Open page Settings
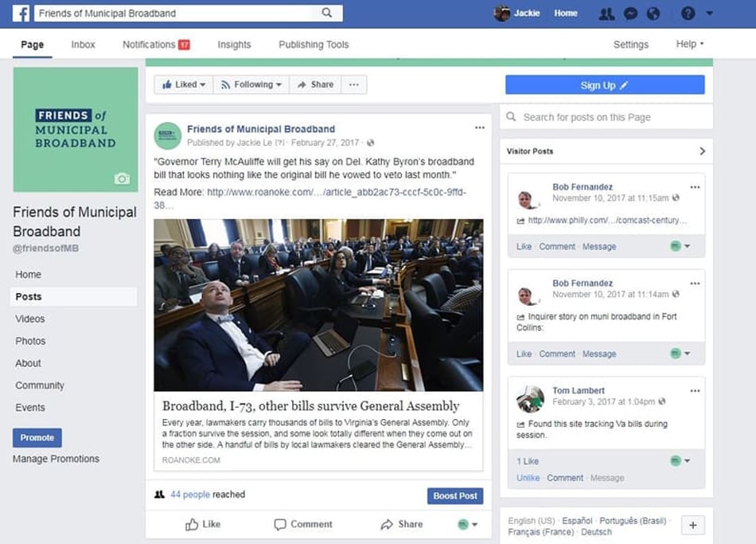The image size is (756, 544). [630, 45]
